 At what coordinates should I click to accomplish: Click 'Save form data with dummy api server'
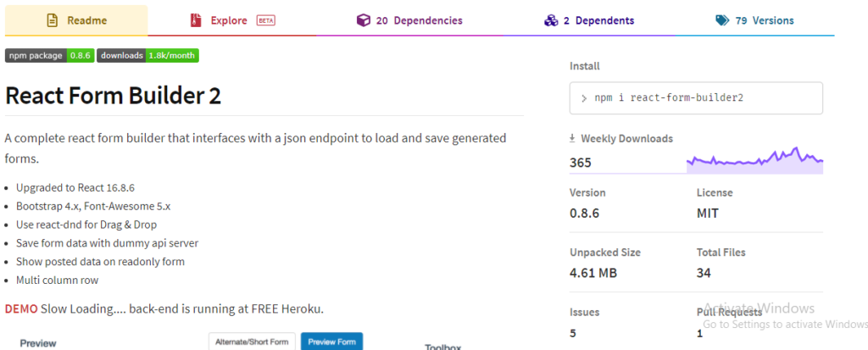coord(107,243)
